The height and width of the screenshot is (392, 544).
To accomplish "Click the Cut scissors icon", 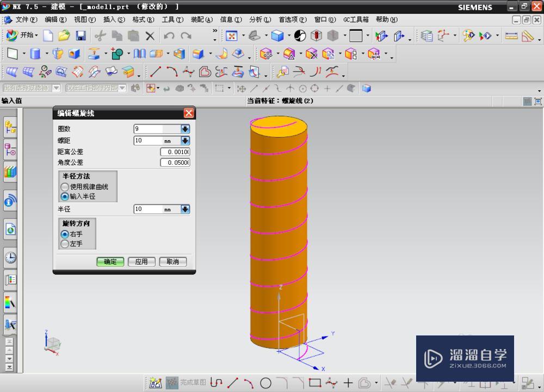I will point(100,36).
